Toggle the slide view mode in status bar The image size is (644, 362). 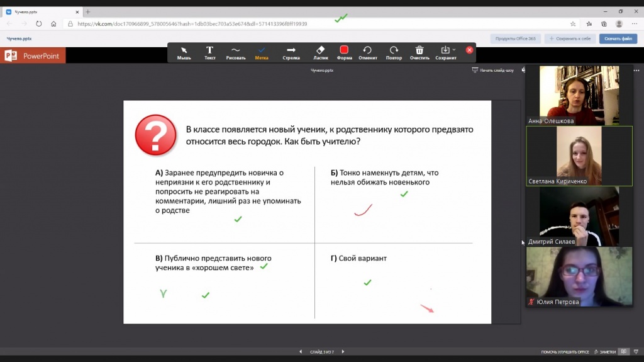pyautogui.click(x=624, y=352)
